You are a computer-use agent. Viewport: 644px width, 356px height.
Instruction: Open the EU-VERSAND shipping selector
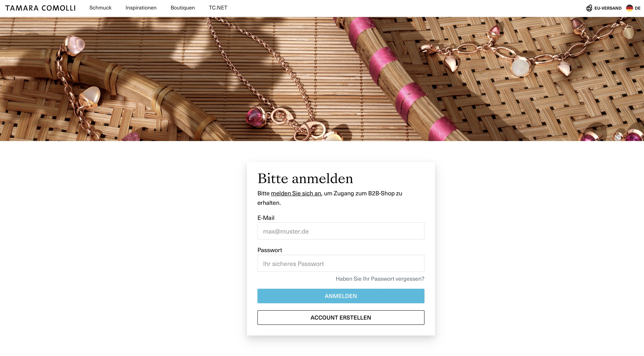tap(604, 8)
